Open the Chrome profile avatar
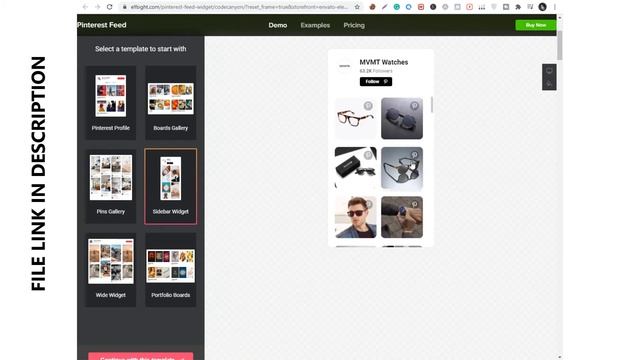 click(x=542, y=7)
